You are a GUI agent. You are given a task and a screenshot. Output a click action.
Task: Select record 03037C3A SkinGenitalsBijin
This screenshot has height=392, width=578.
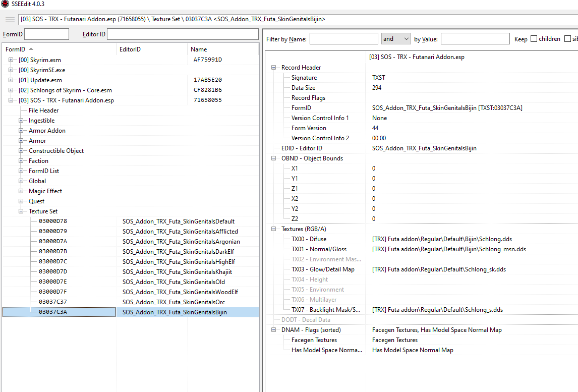(131, 312)
